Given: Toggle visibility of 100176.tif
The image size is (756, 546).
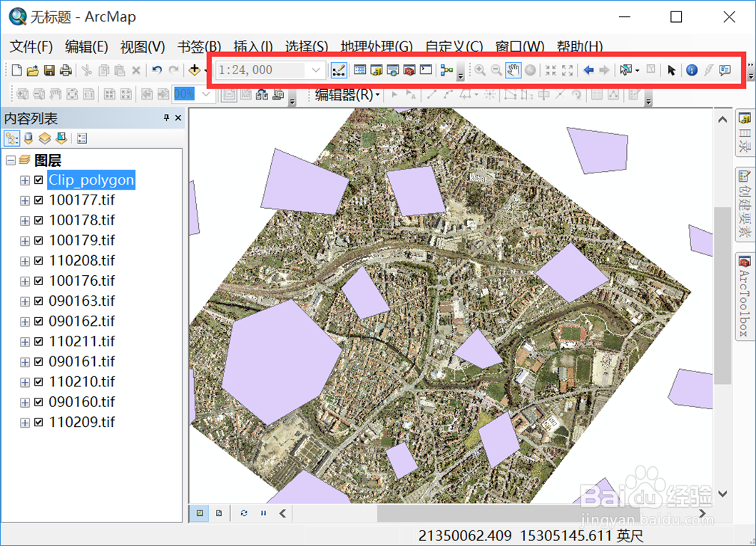Looking at the screenshot, I should coord(39,282).
